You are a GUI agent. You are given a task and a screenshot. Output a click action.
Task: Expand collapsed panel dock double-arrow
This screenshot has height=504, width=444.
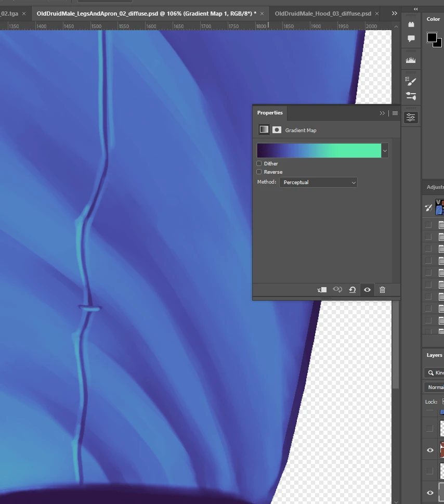pos(416,9)
